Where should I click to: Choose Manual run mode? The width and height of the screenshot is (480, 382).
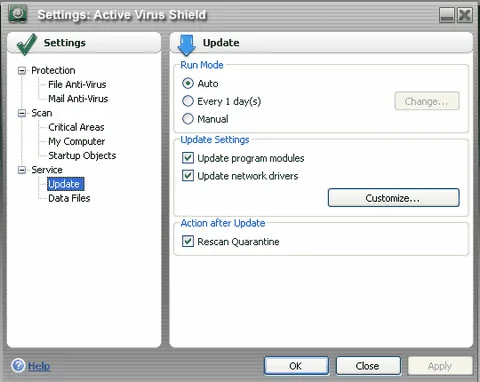point(188,119)
